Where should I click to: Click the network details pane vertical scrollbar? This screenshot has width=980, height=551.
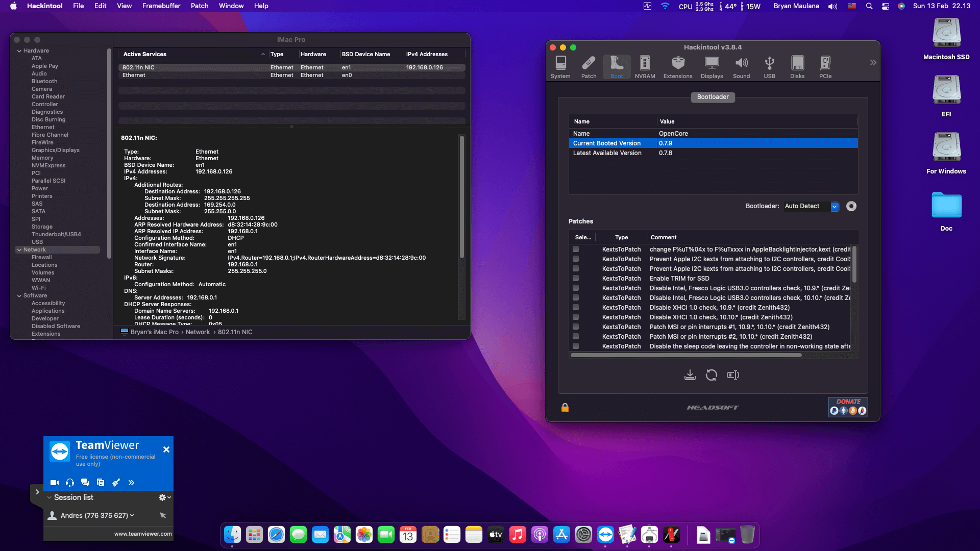tap(462, 196)
